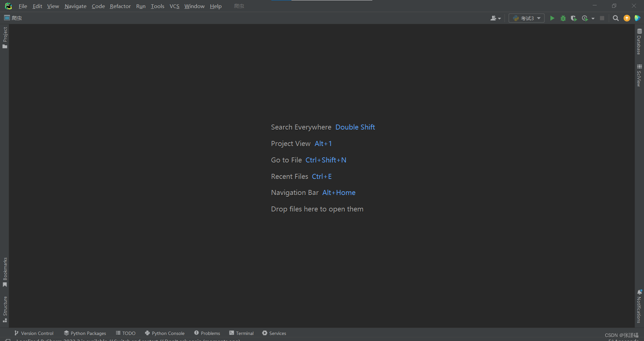Viewport: 644px width, 341px height.
Task: Open the Notifications panel
Action: 639,306
